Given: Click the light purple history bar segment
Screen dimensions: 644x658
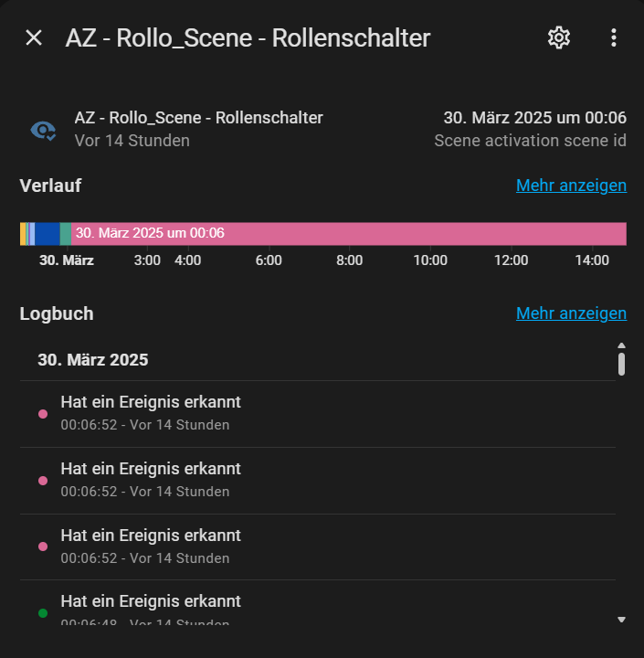Looking at the screenshot, I should [x=32, y=234].
